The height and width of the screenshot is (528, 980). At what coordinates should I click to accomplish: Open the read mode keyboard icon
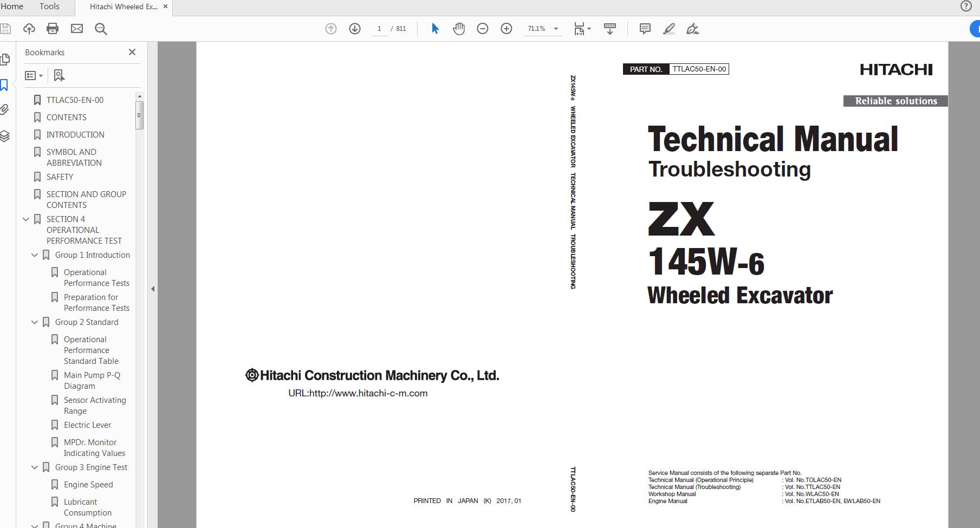tap(610, 29)
